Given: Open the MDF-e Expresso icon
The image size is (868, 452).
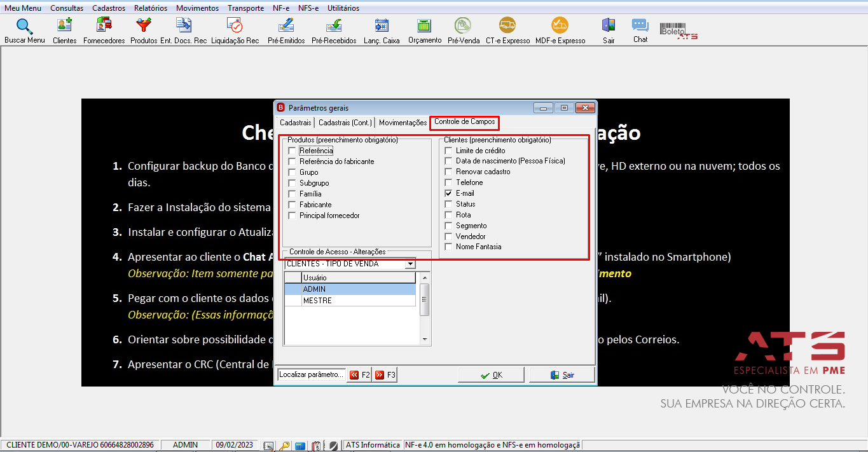Looking at the screenshot, I should [x=560, y=26].
